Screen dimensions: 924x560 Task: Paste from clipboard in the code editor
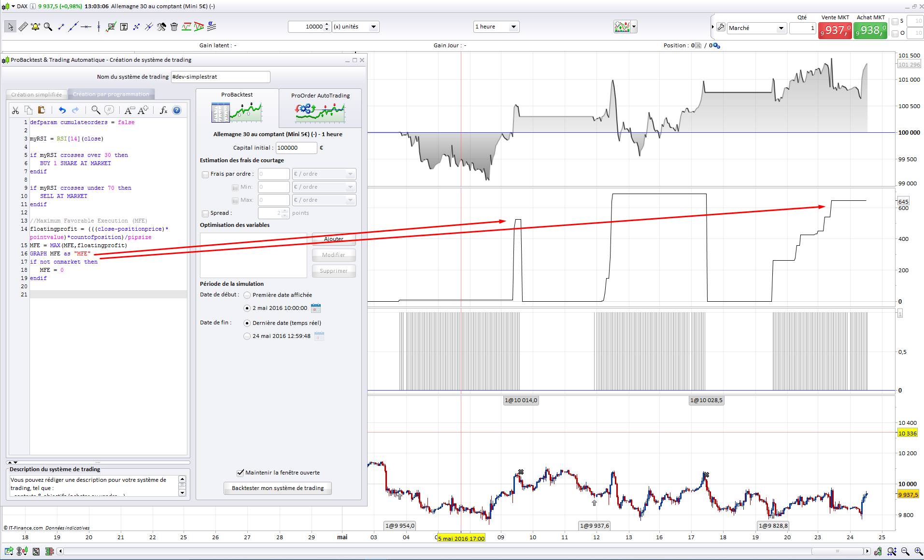click(42, 111)
